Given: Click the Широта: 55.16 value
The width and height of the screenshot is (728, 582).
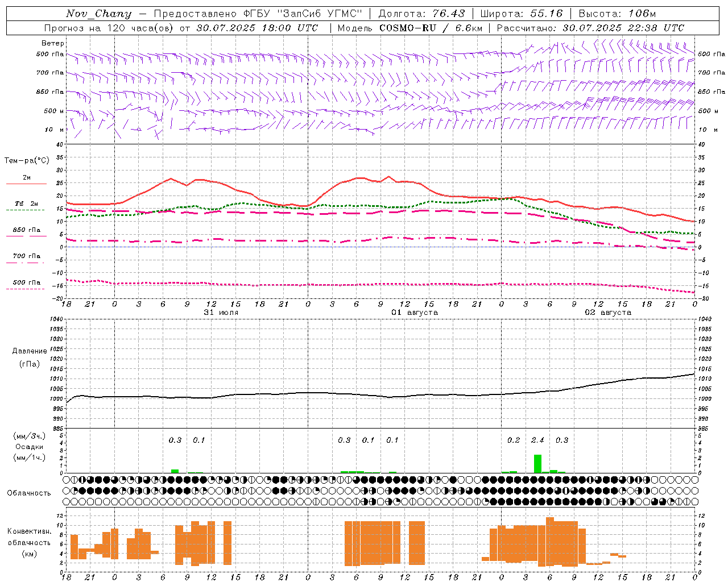Looking at the screenshot, I should (x=522, y=14).
